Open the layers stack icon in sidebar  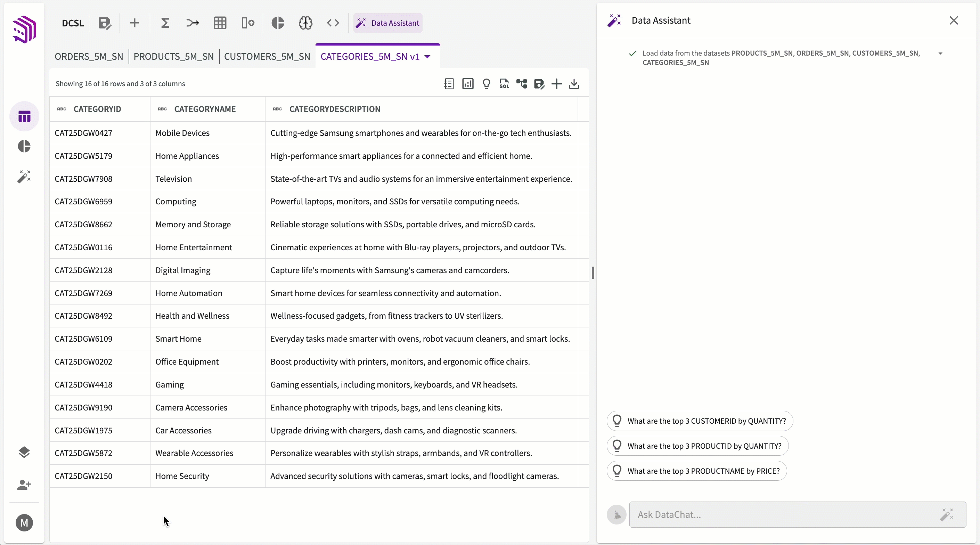[24, 452]
